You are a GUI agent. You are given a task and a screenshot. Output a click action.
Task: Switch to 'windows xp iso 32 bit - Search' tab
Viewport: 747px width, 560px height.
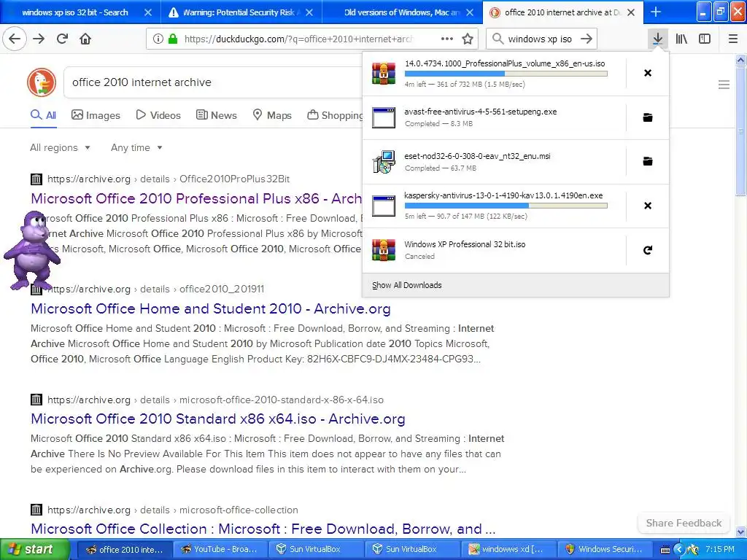pos(75,12)
